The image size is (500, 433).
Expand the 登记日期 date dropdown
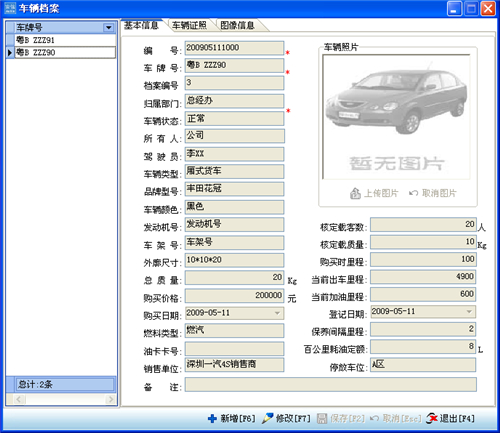pyautogui.click(x=469, y=312)
